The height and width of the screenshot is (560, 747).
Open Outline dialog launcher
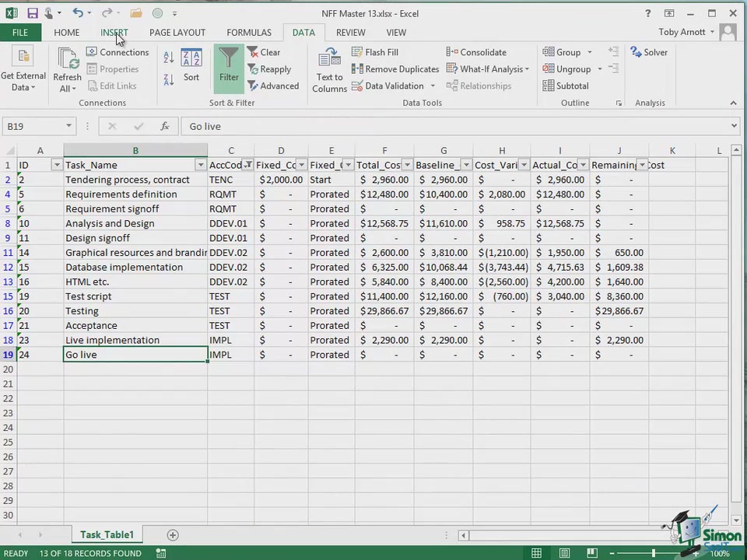click(619, 103)
